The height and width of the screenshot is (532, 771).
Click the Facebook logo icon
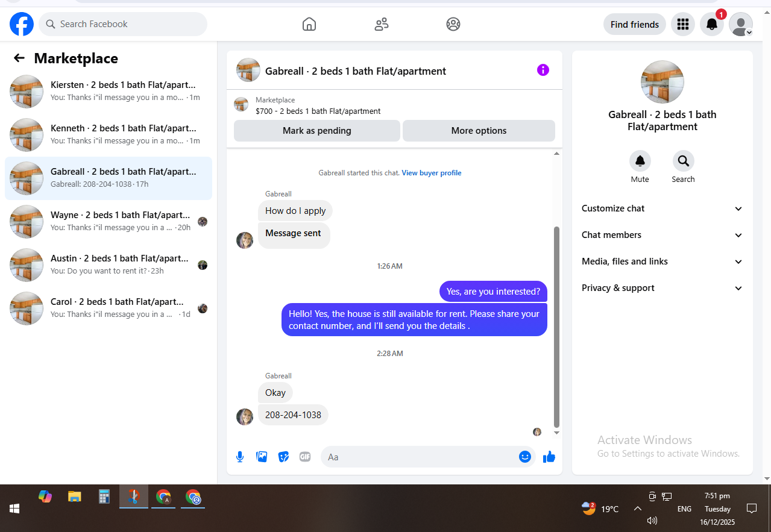tap(22, 24)
